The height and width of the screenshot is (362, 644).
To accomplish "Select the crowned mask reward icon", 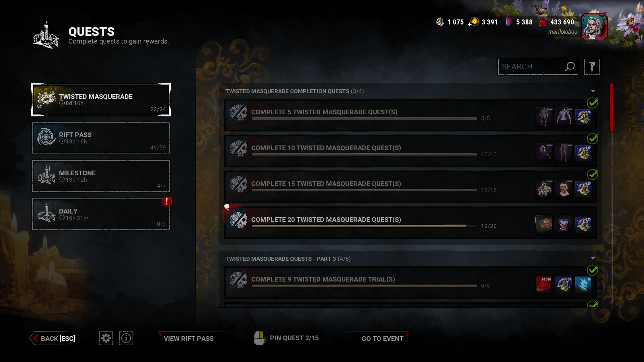I will [564, 189].
